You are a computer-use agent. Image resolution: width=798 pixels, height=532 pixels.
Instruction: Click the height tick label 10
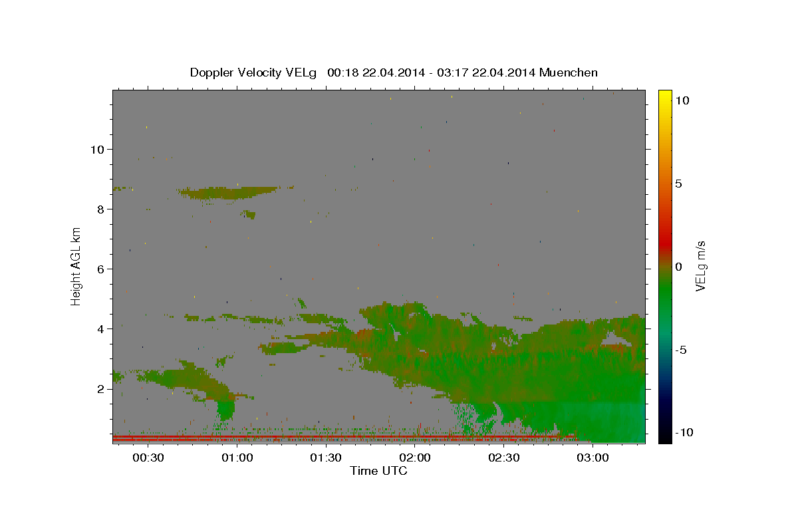[97, 150]
